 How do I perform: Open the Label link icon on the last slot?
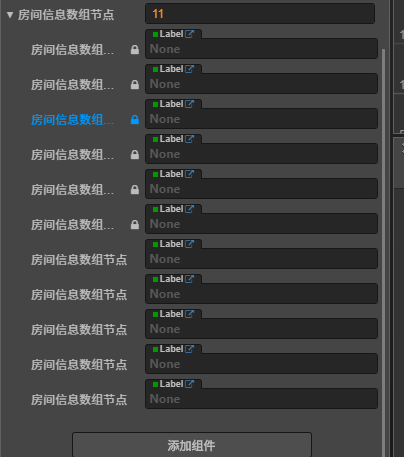pos(189,384)
